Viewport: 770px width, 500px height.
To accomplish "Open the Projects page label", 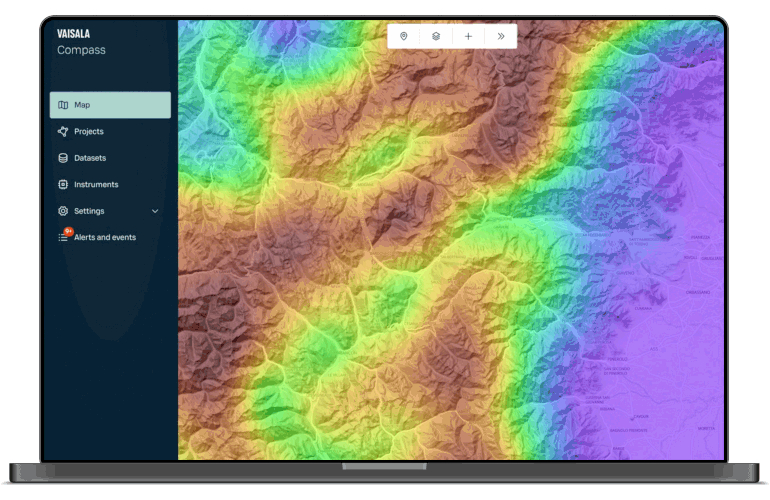I will tap(89, 131).
